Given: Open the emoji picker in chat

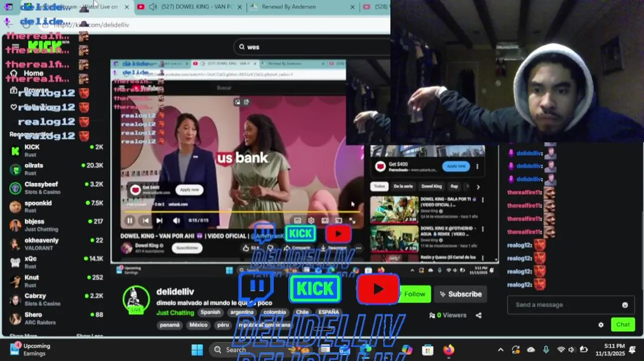Looking at the screenshot, I should [x=625, y=305].
